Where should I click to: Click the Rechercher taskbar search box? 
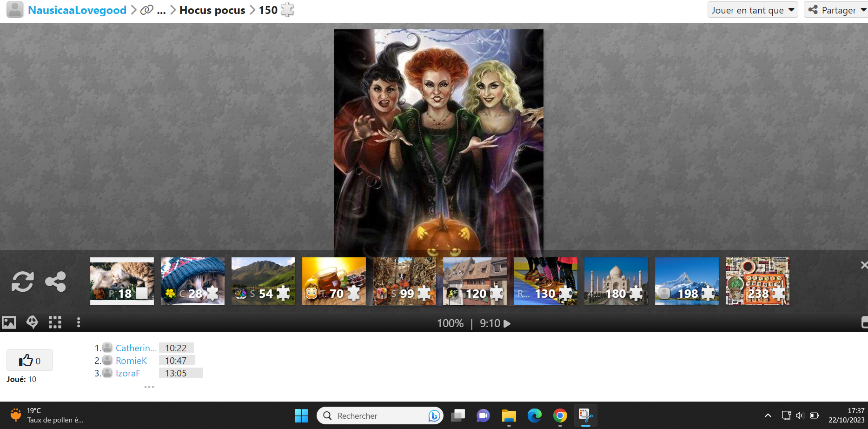click(380, 416)
